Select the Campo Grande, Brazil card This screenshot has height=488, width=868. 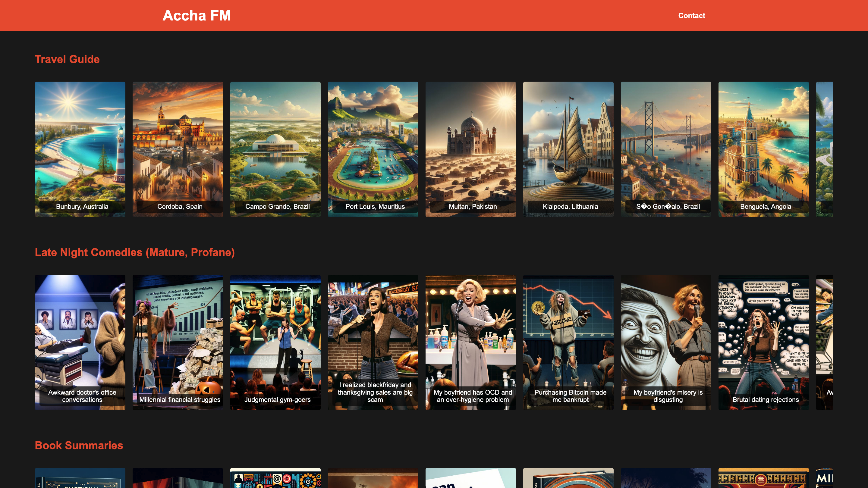point(275,149)
